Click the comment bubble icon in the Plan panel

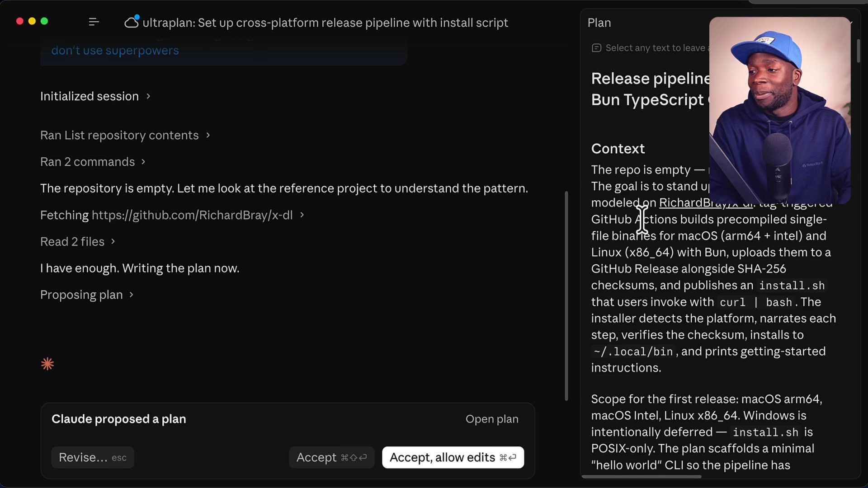pos(596,47)
